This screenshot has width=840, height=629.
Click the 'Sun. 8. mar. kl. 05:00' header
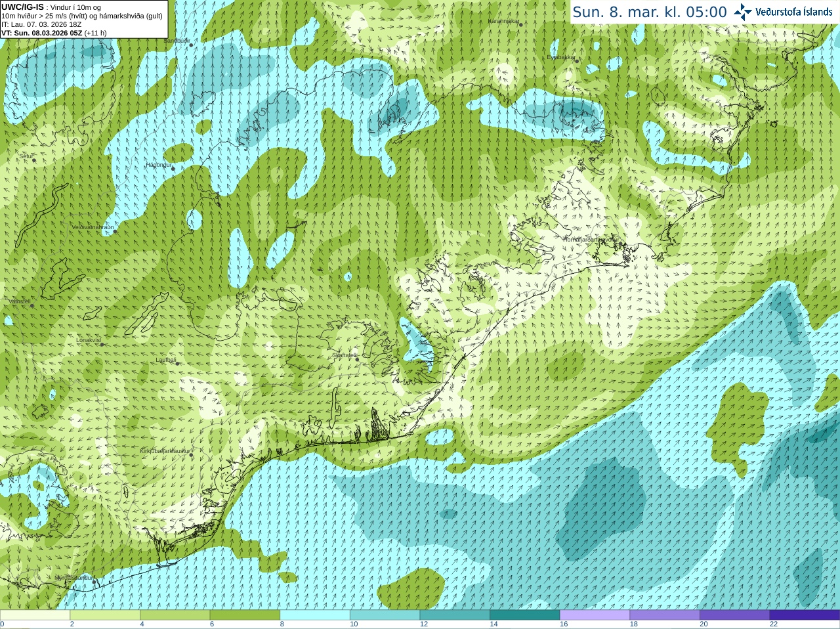pyautogui.click(x=650, y=12)
